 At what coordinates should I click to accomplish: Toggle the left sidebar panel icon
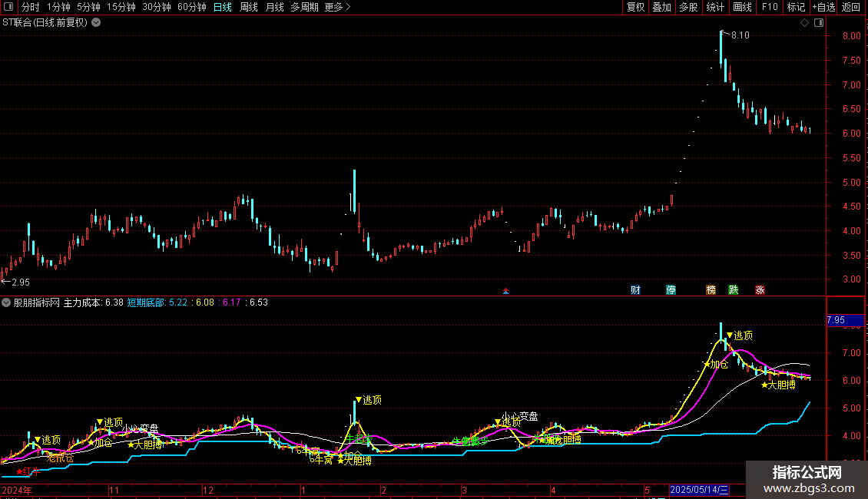(8, 7)
